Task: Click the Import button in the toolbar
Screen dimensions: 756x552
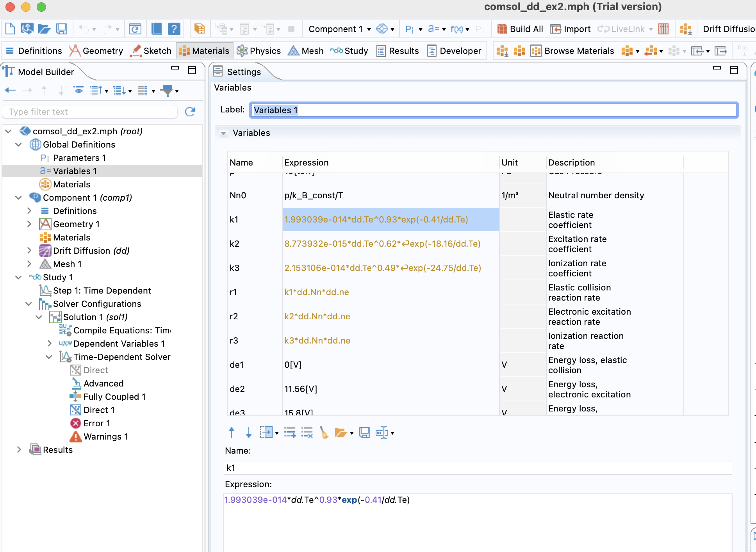Action: tap(571, 29)
